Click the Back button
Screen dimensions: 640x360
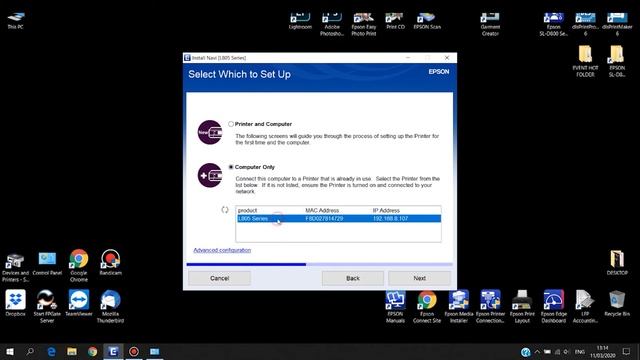tap(353, 278)
